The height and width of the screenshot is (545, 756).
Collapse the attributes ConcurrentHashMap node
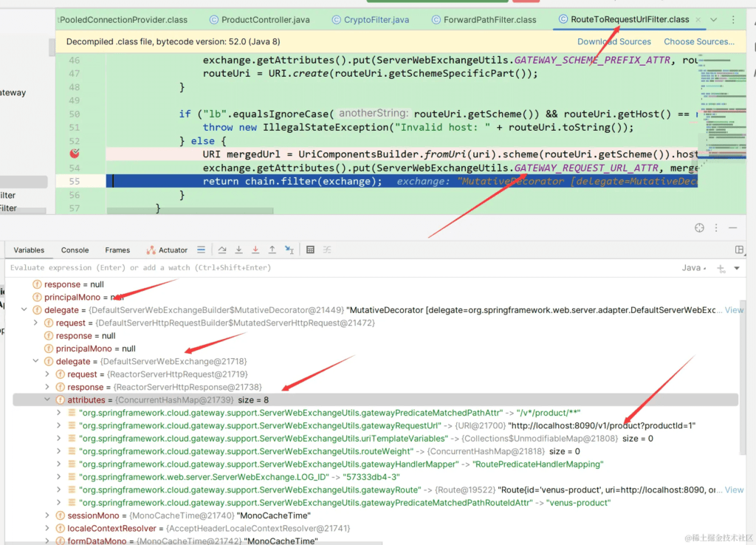[x=49, y=400]
